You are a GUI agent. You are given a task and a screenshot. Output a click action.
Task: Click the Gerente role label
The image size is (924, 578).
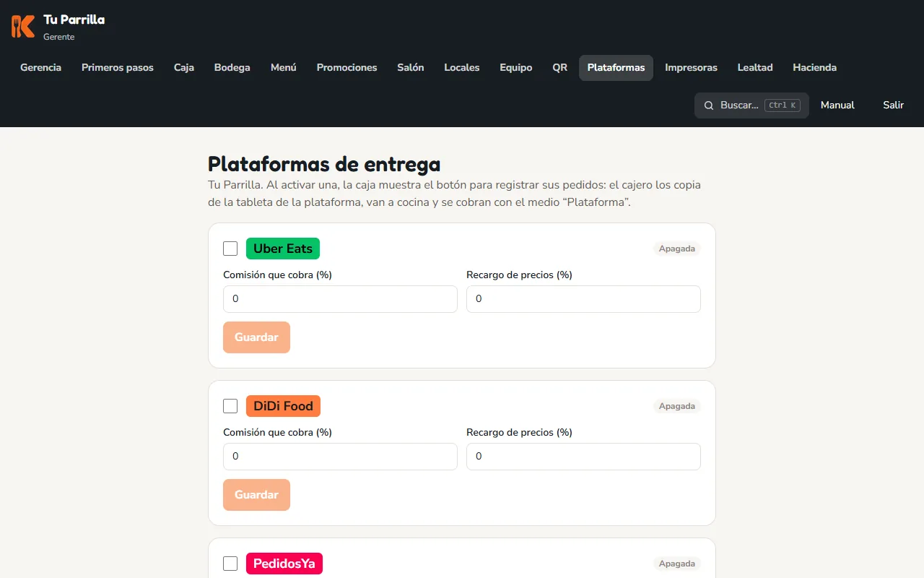point(58,37)
